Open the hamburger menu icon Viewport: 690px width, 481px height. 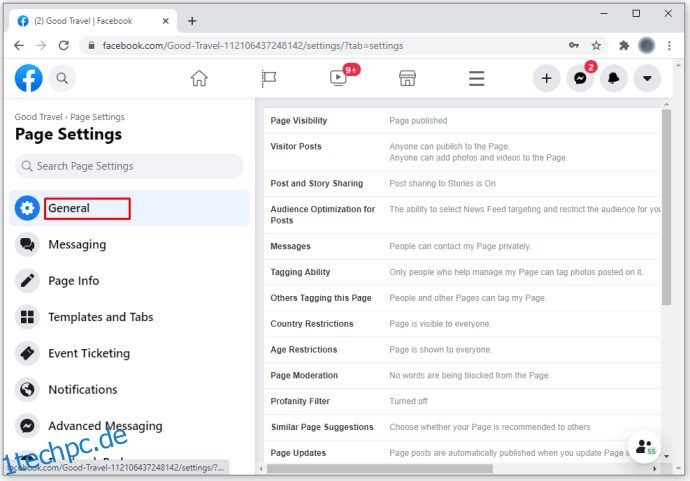coord(477,78)
